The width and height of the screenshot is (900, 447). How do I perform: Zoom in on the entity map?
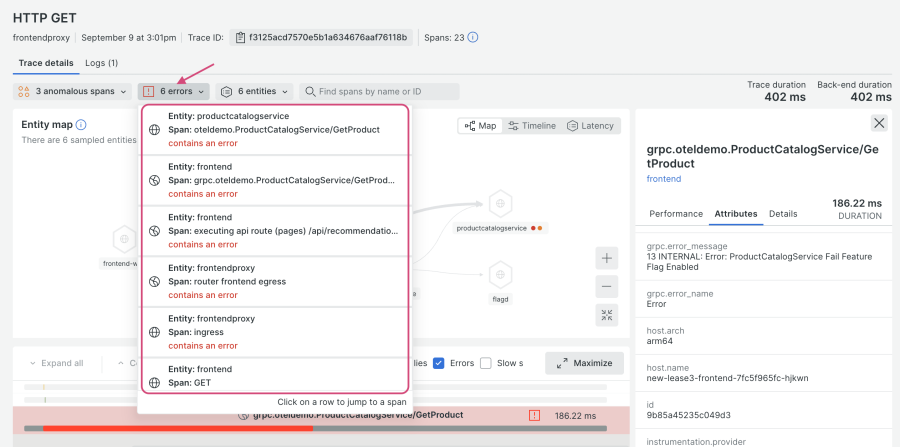(607, 258)
